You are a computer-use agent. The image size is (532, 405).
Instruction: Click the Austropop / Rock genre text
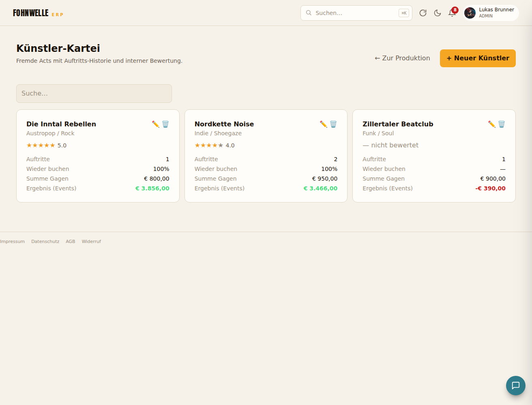click(x=50, y=133)
